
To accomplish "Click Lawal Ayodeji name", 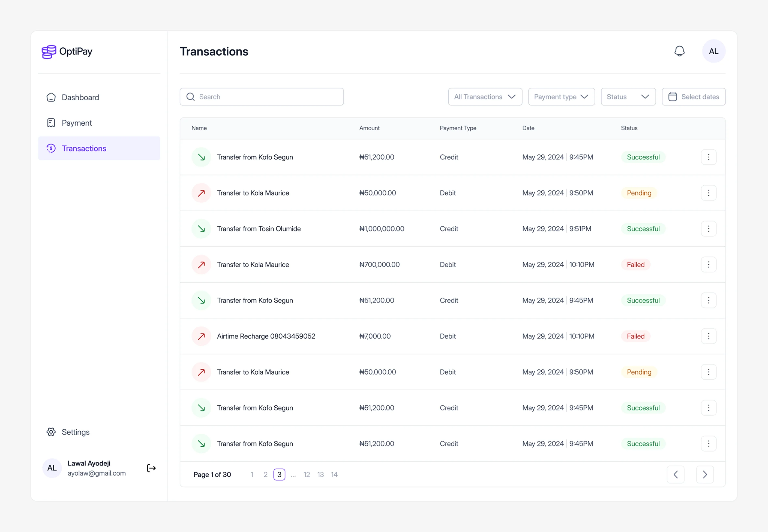I will click(x=89, y=463).
